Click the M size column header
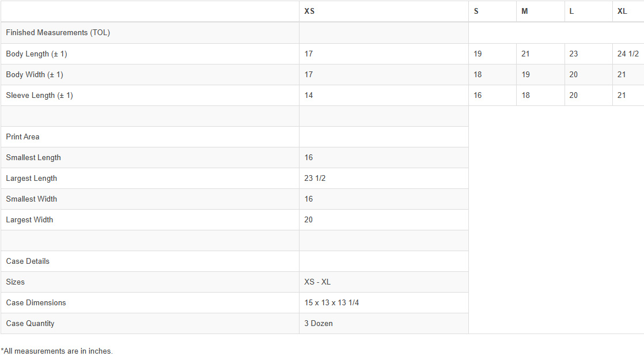Screen dimensions: 644x360 point(525,12)
